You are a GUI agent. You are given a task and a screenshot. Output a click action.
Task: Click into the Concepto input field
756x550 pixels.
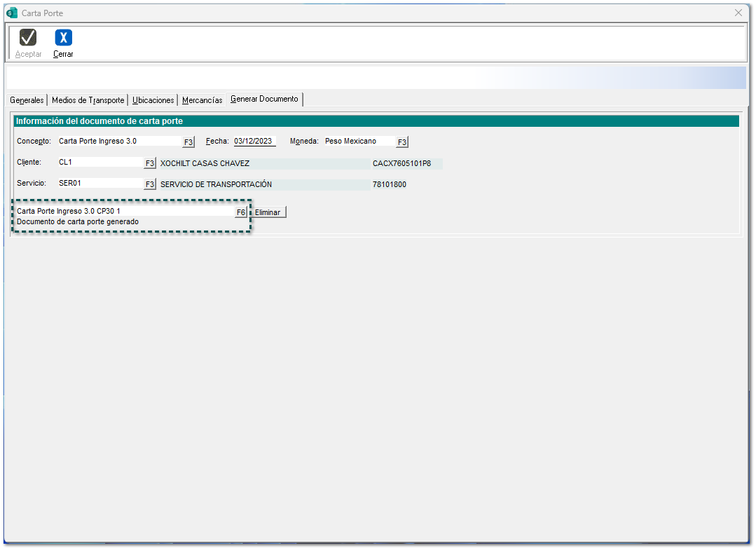click(x=118, y=141)
